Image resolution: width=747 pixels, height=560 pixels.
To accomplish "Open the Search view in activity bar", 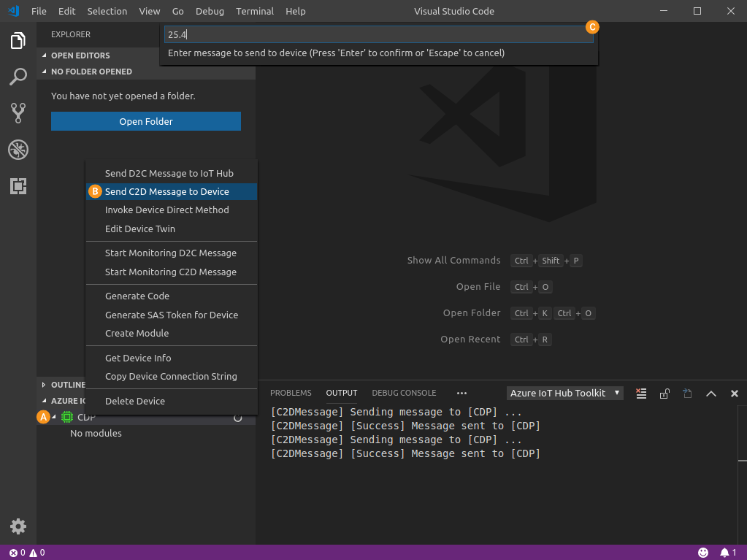I will 18,77.
